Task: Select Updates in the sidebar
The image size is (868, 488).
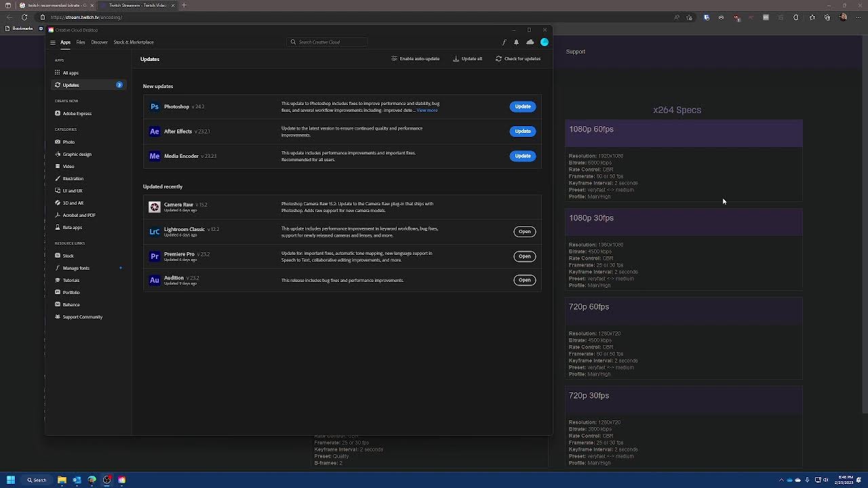Action: pyautogui.click(x=88, y=85)
